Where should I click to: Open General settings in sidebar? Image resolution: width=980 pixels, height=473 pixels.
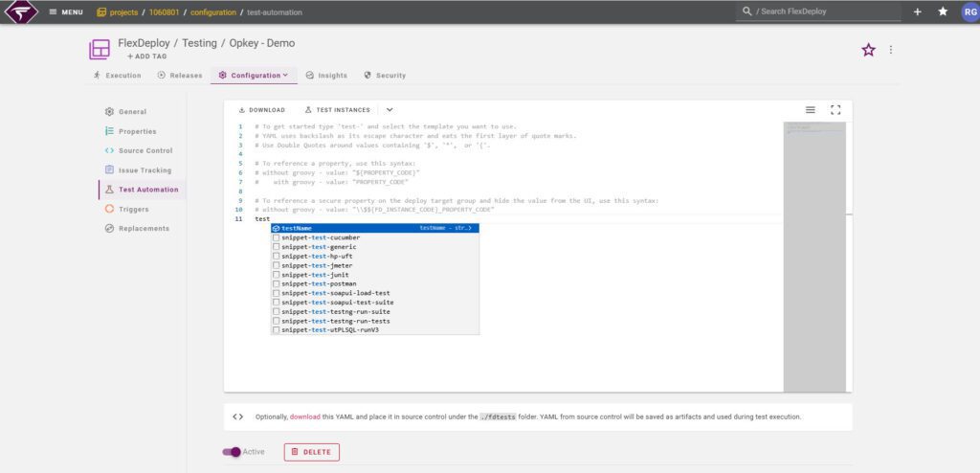pos(125,112)
